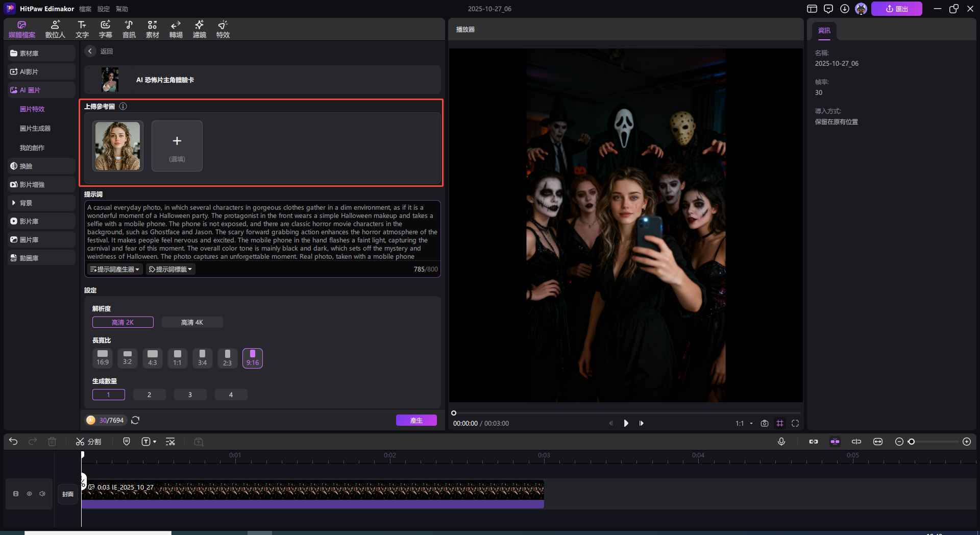Open the 提示詞標籤 dropdown
Screen dimensions: 980x535
170,269
